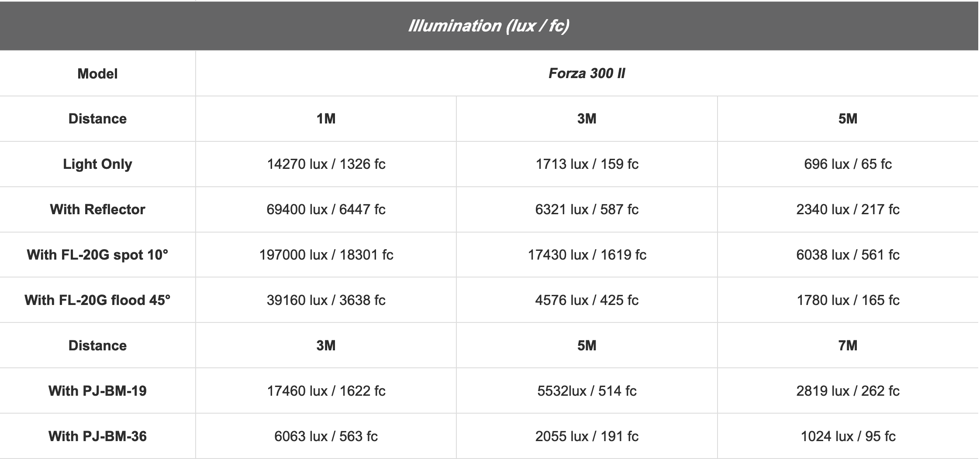The height and width of the screenshot is (459, 980).
Task: Click the 6038 lux / 561 fc cell
Action: [848, 255]
